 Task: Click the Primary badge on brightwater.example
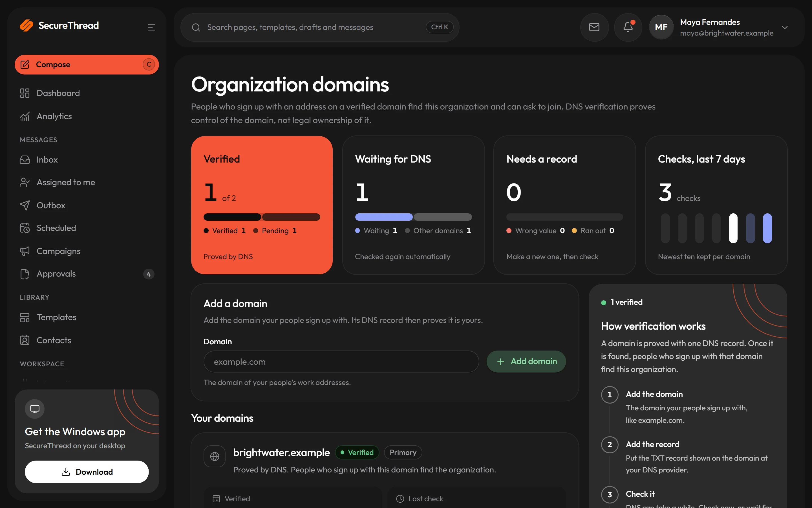(x=403, y=452)
